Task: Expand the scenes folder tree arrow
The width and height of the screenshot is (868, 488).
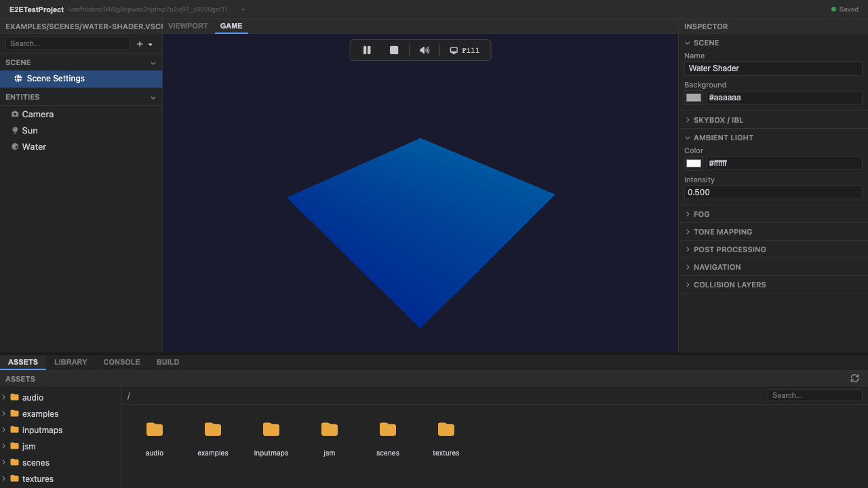Action: tap(4, 462)
